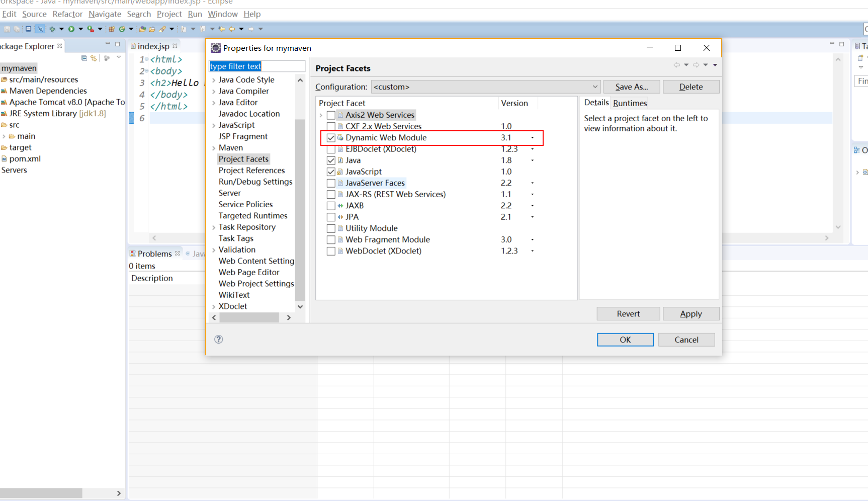Collapse All in Package Explorer
The width and height of the screenshot is (868, 501).
[84, 58]
